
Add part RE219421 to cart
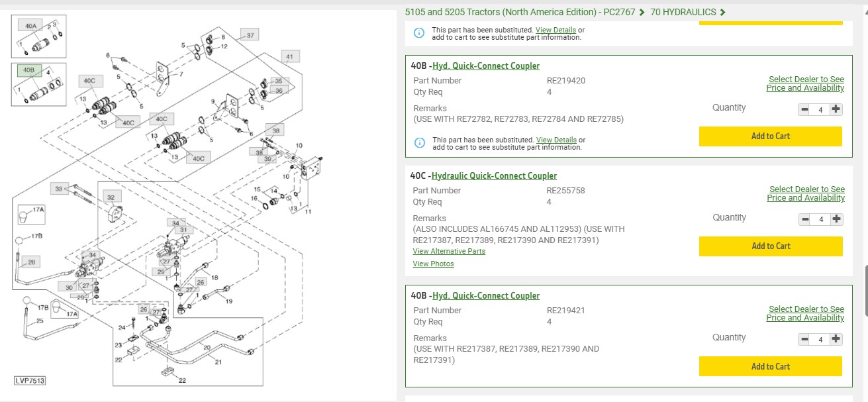pyautogui.click(x=771, y=366)
